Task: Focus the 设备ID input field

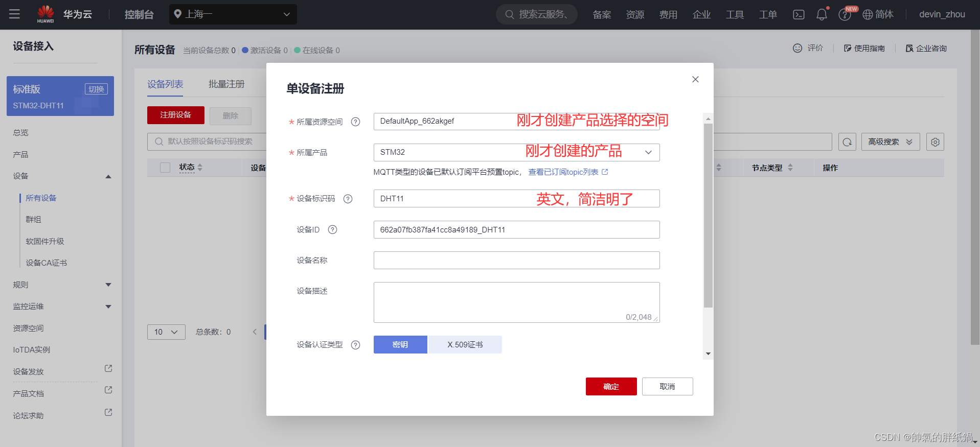Action: [516, 230]
